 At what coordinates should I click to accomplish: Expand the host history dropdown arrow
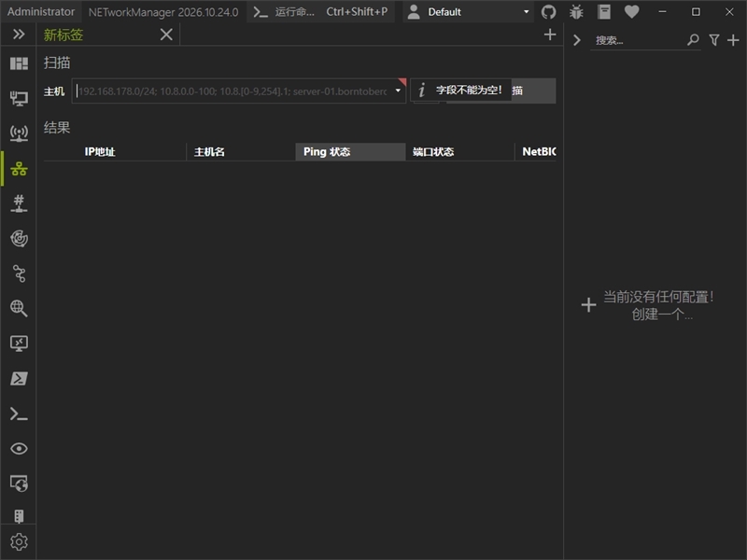click(x=398, y=91)
